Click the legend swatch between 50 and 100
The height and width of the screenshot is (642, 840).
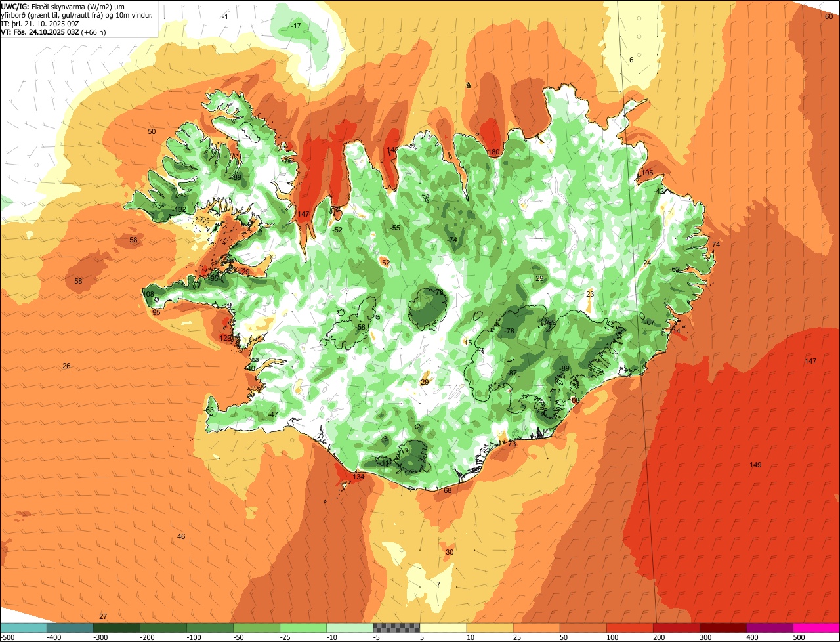(583, 628)
